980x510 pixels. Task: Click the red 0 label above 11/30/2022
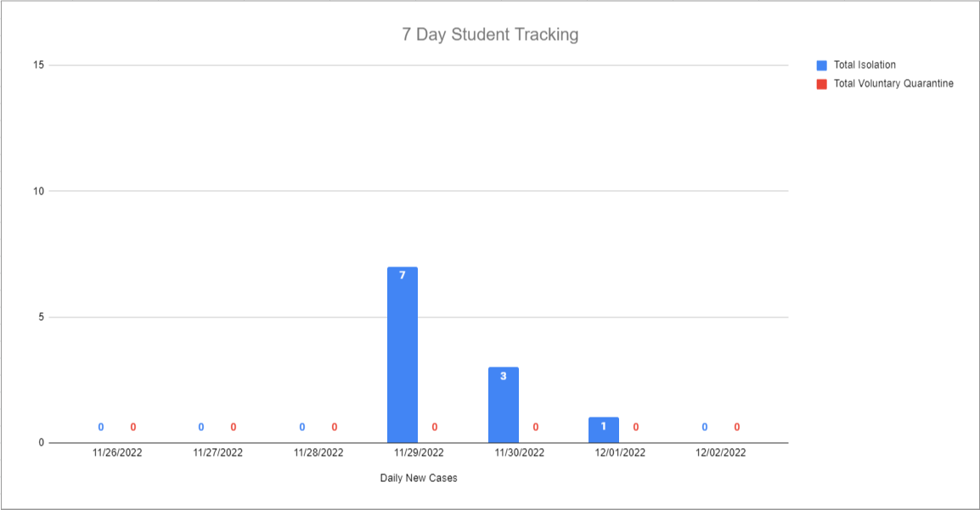(x=536, y=428)
